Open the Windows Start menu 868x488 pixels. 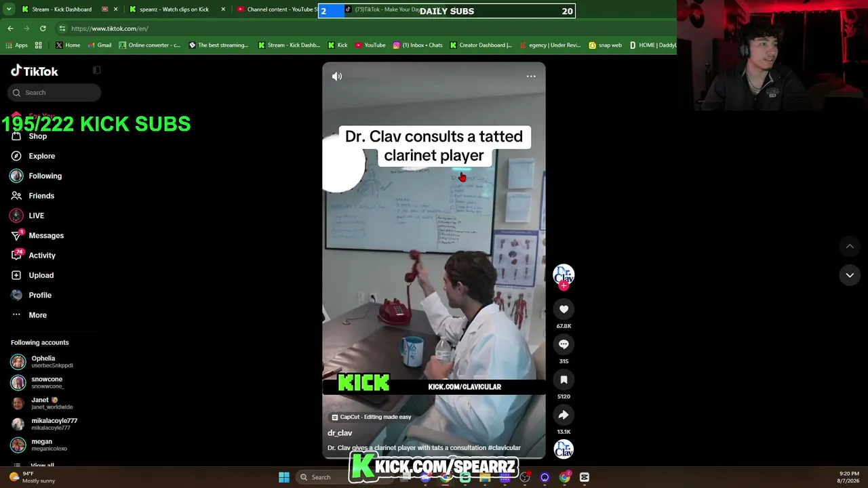pyautogui.click(x=284, y=477)
